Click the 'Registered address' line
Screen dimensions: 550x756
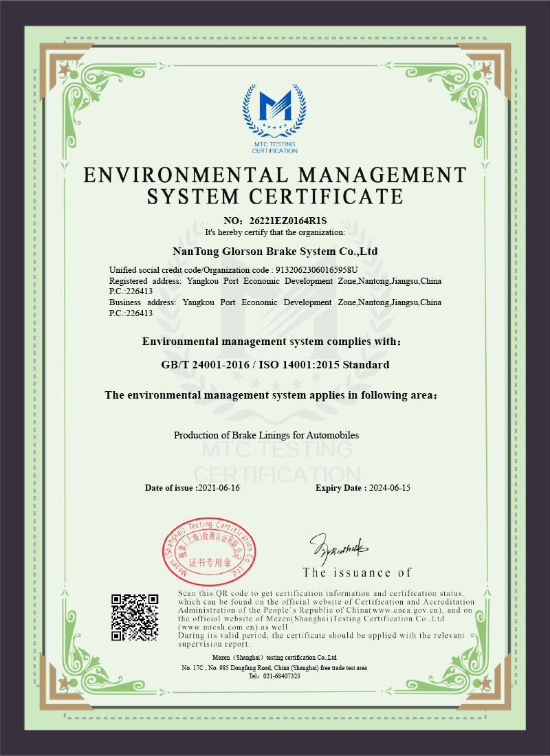pyautogui.click(x=275, y=281)
